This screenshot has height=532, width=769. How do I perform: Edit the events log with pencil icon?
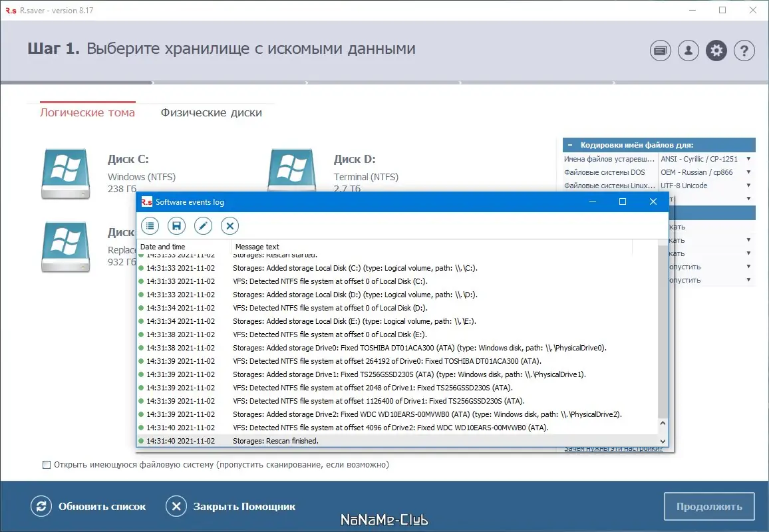tap(203, 225)
